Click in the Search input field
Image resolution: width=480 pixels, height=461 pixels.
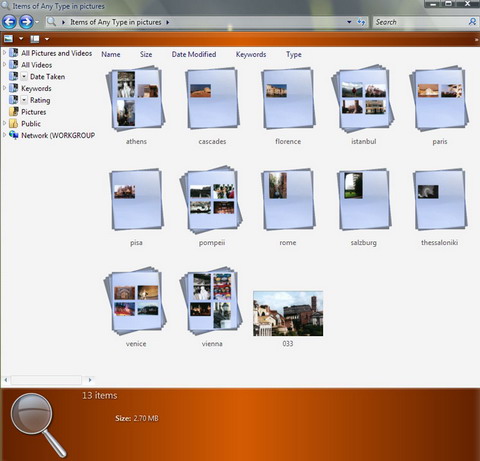click(421, 22)
